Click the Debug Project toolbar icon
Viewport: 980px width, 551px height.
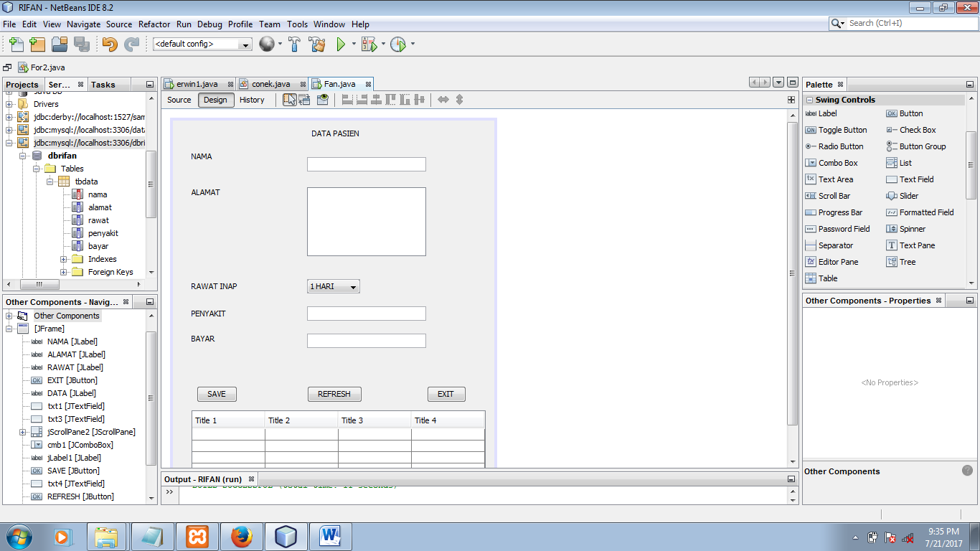(367, 44)
